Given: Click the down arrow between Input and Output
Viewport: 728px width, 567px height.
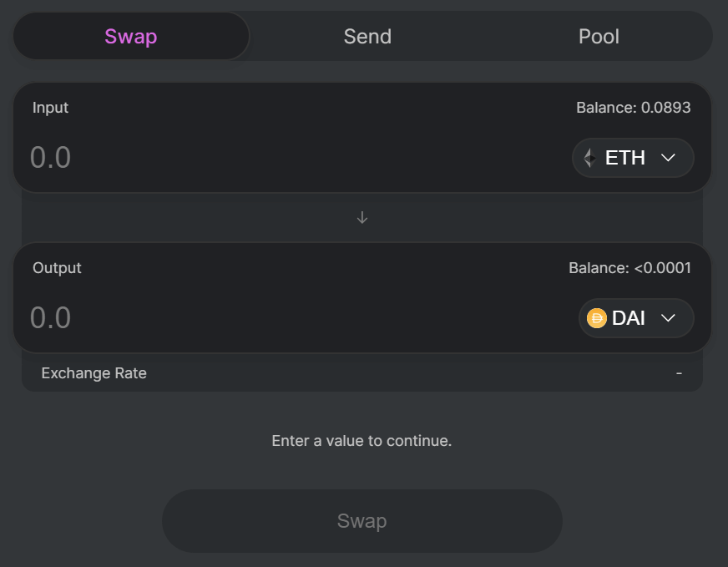Looking at the screenshot, I should pos(362,217).
